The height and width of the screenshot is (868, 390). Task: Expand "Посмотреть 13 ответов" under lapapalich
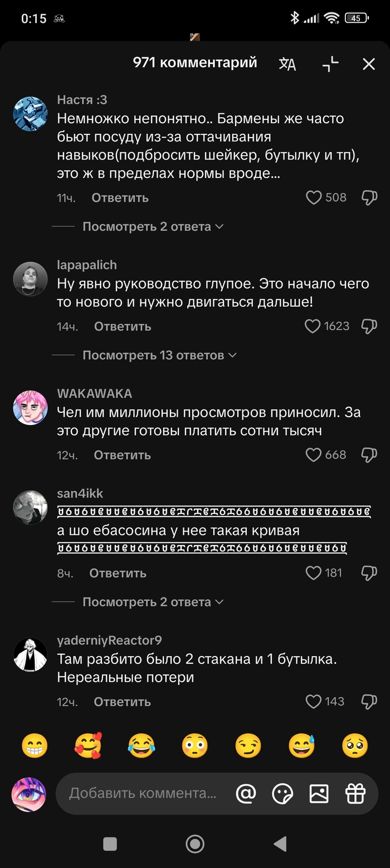(x=159, y=355)
